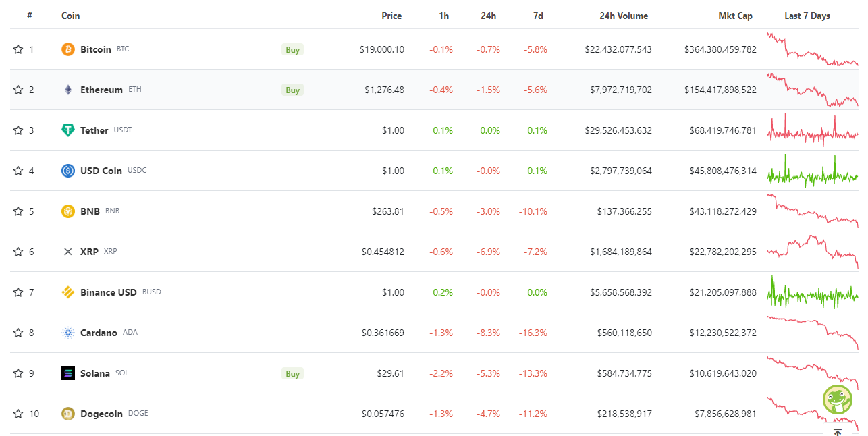
Task: Open the USD Coin name link
Action: click(101, 171)
